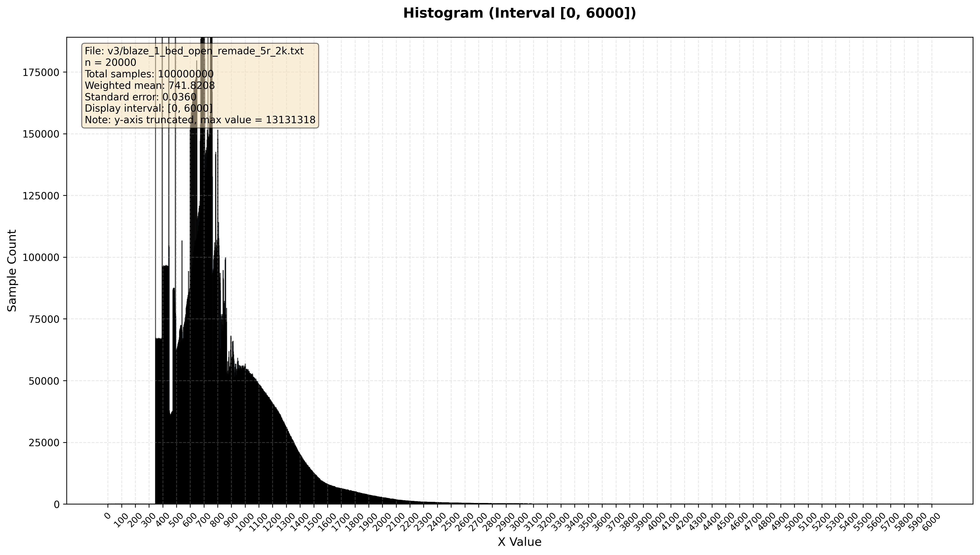Click the 125000 y-axis tick label

coord(41,196)
